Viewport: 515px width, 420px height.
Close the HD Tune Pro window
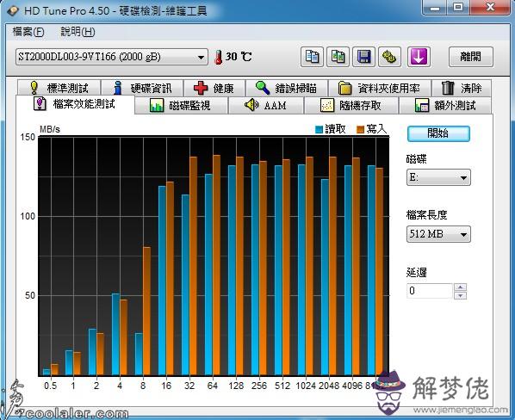point(491,8)
